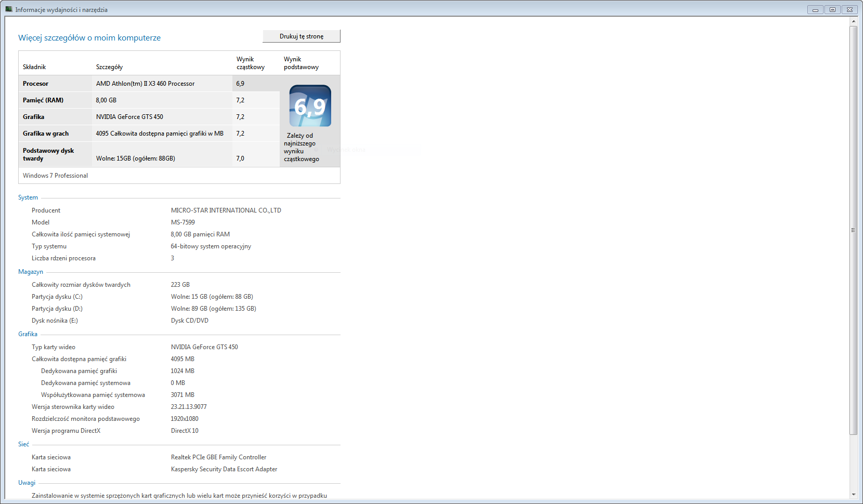
Task: Click the Wynik cząstkowy column header
Action: [250, 63]
